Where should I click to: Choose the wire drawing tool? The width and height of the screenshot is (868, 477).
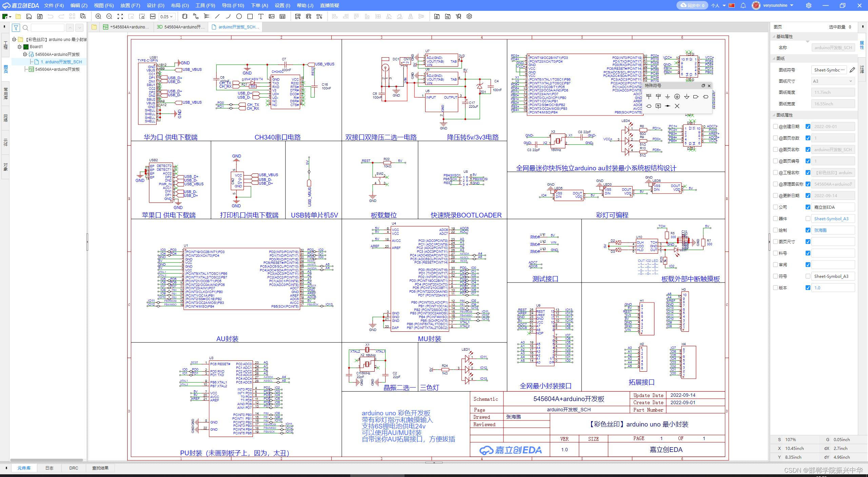(196, 16)
